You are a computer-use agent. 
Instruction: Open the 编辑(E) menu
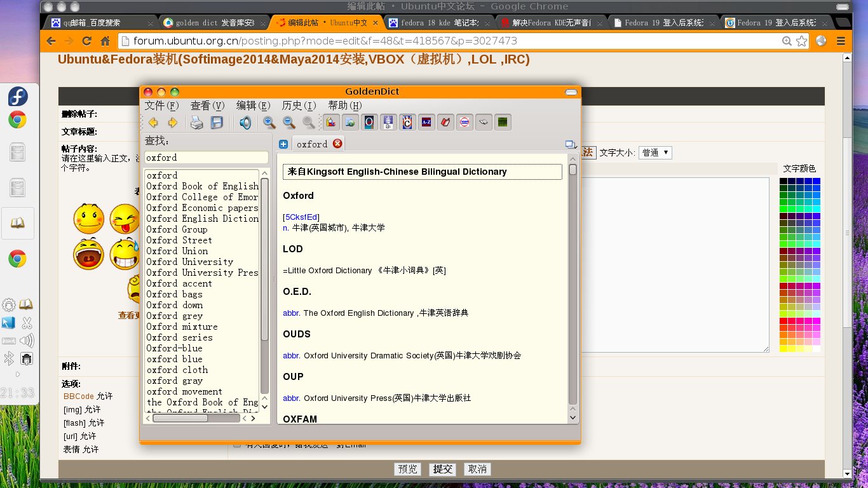(x=254, y=105)
